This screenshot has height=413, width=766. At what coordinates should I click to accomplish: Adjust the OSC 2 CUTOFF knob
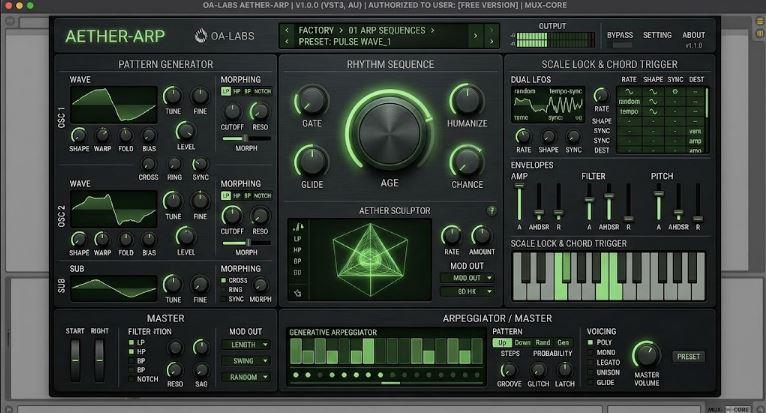232,216
